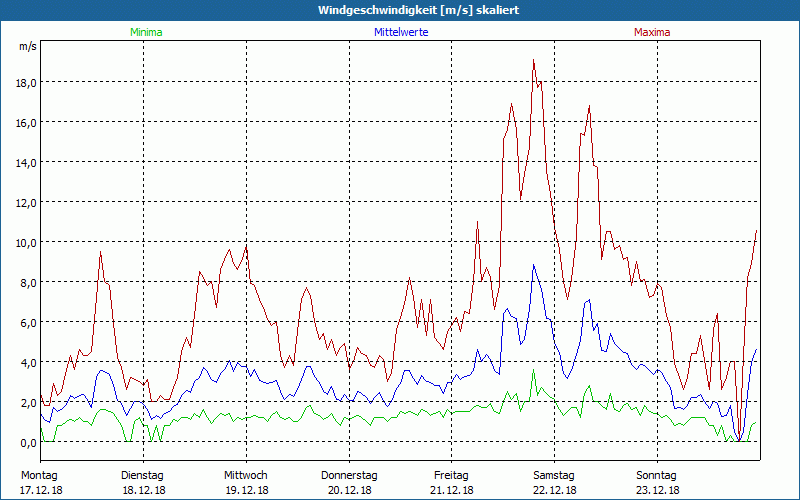This screenshot has height=500, width=800.
Task: Click the m/s unit label
Action: 28,47
